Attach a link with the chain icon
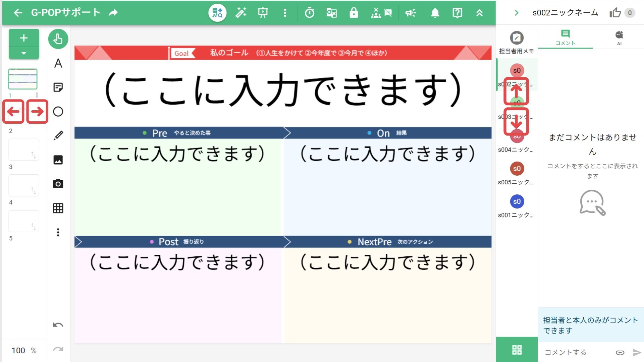 tap(620, 352)
